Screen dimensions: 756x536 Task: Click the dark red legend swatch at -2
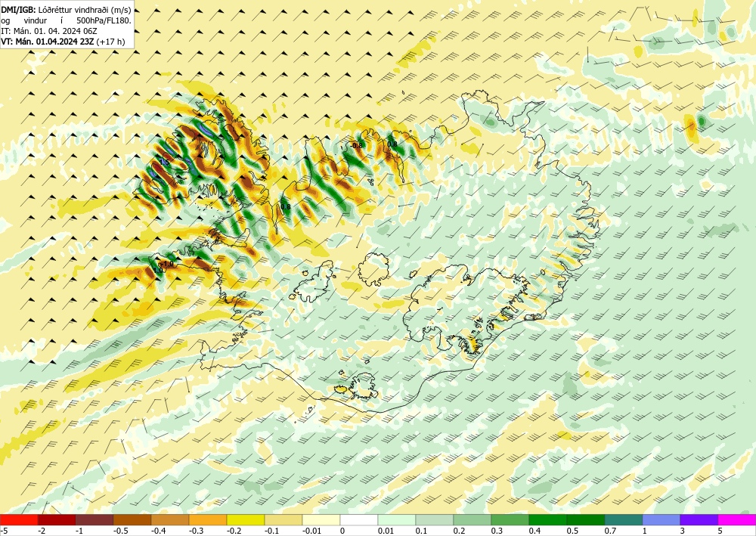tap(57, 520)
